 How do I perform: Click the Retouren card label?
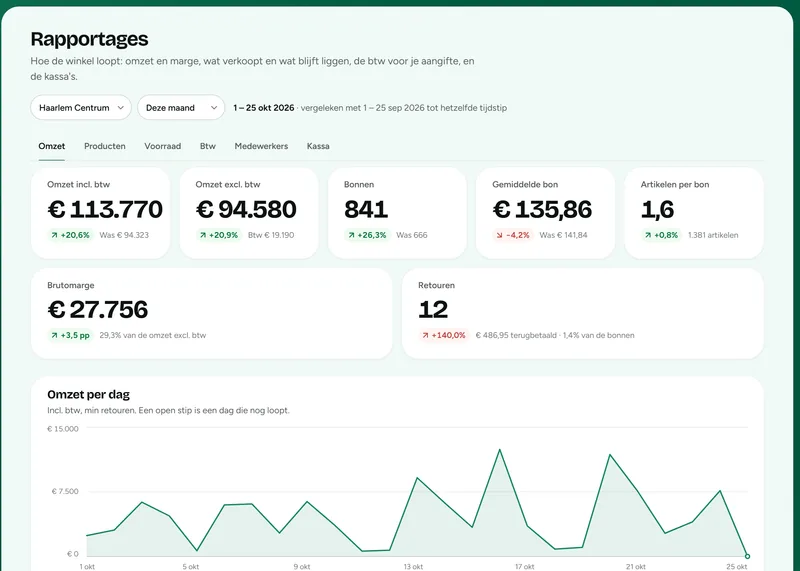point(436,285)
